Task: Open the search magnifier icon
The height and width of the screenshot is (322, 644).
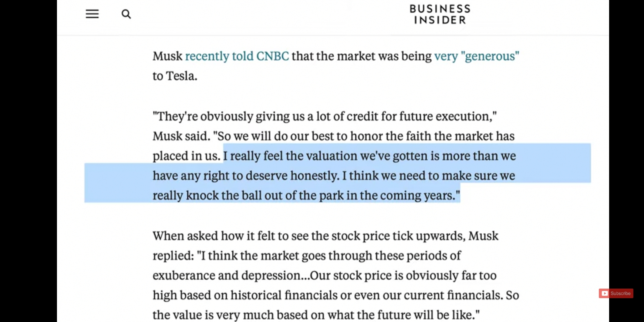Action: click(x=126, y=14)
